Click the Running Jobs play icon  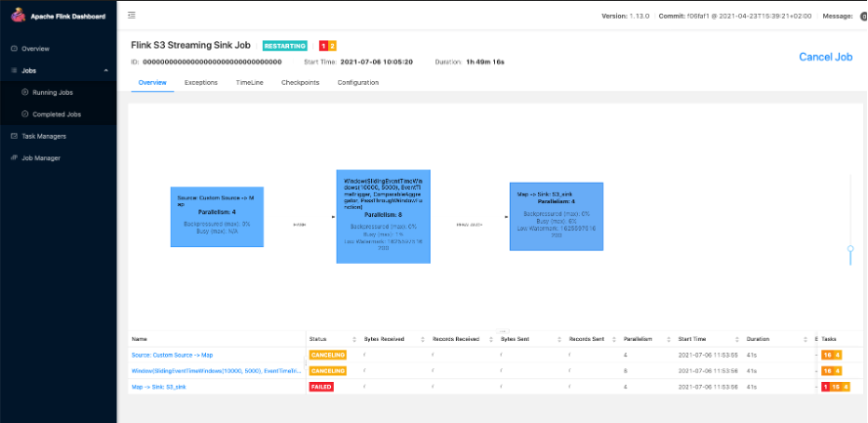click(x=25, y=92)
